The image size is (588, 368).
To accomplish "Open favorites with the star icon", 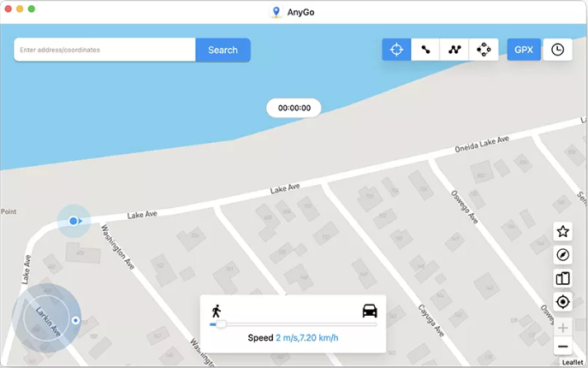I will point(562,231).
